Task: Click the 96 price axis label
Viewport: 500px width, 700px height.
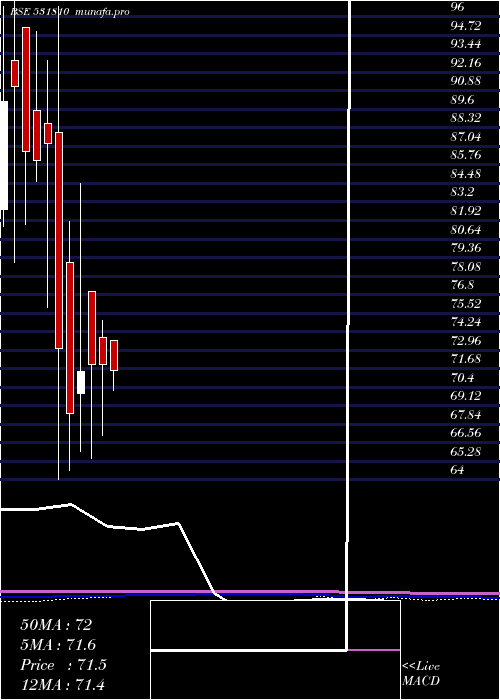Action: coord(458,7)
